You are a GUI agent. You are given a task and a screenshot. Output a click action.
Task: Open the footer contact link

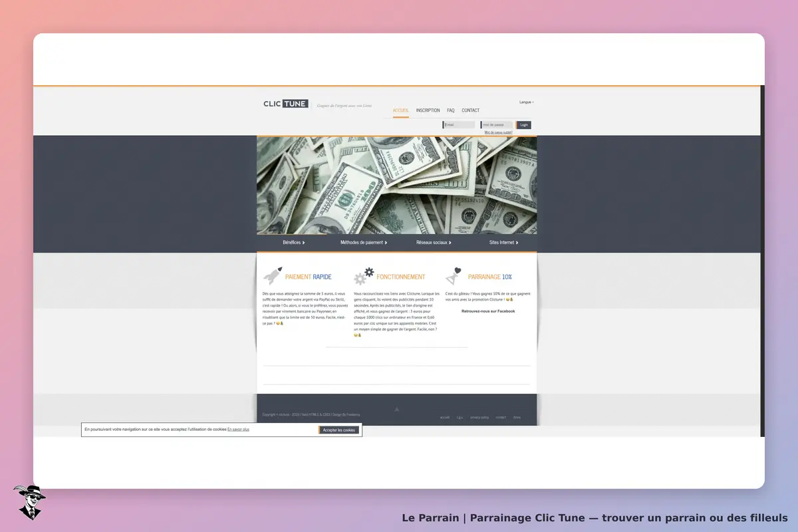[501, 418]
